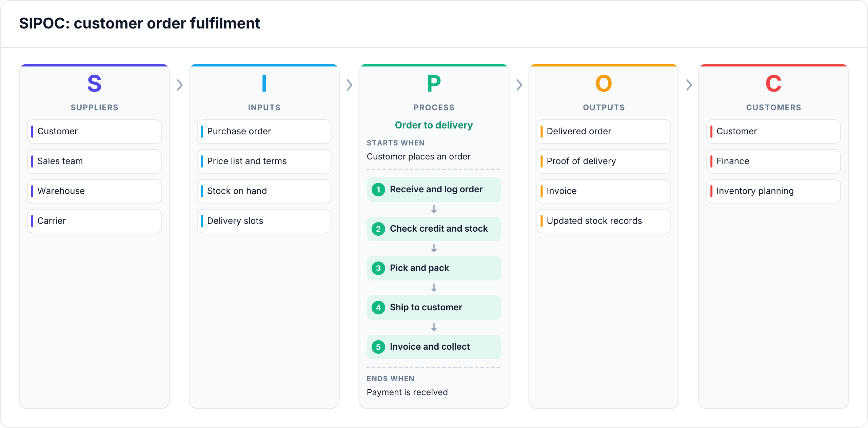The width and height of the screenshot is (868, 428).
Task: Click the chevron between Suppliers and Inputs
Action: click(180, 85)
